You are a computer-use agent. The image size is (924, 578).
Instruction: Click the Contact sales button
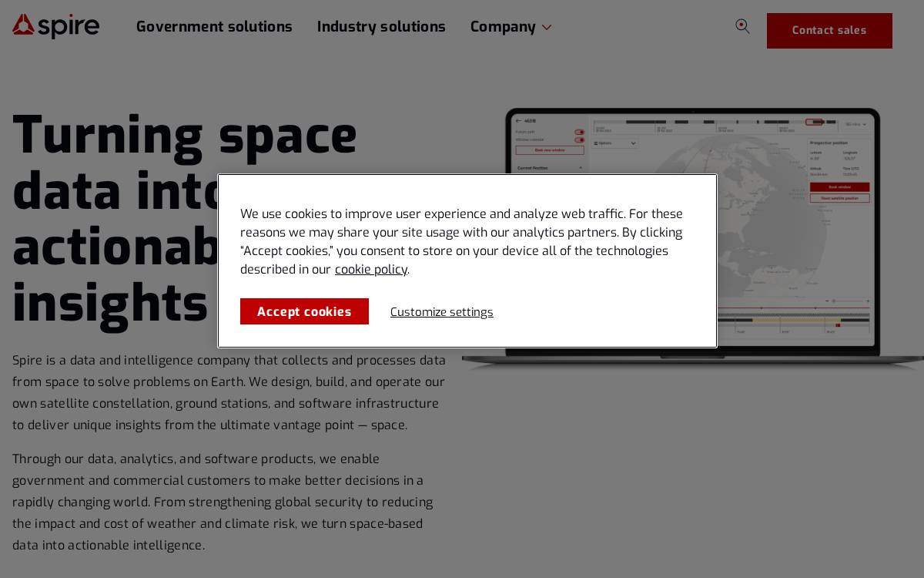[x=829, y=31]
